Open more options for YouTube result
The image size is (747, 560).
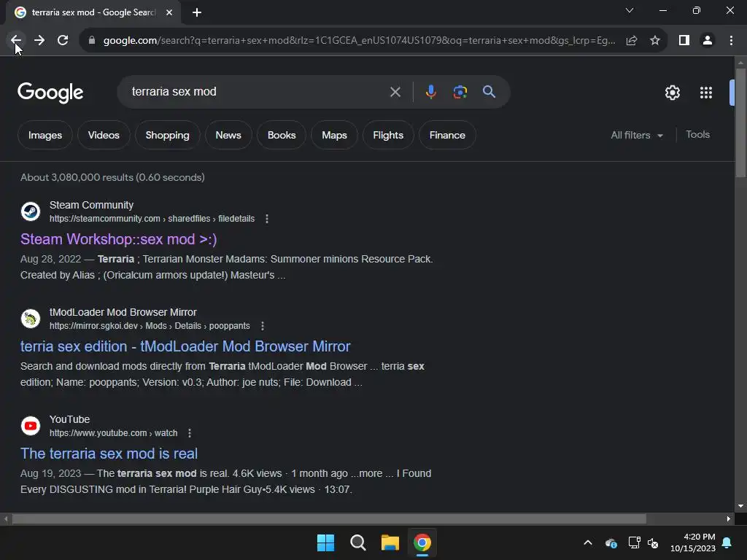[190, 433]
